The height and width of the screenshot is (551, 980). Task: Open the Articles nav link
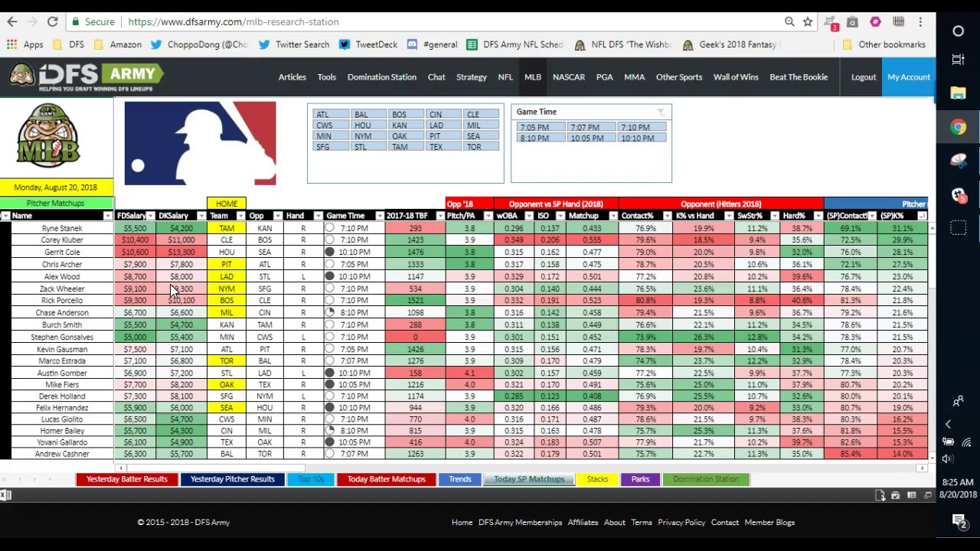292,77
